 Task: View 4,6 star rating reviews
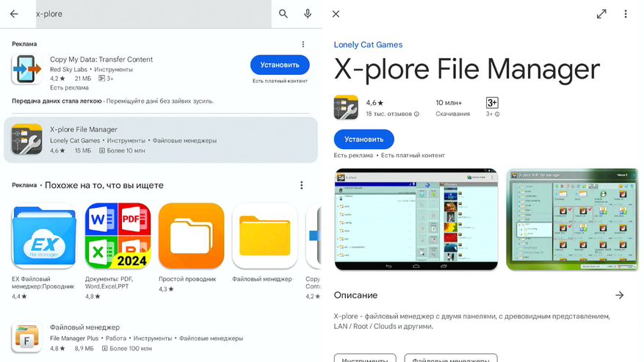pyautogui.click(x=375, y=103)
